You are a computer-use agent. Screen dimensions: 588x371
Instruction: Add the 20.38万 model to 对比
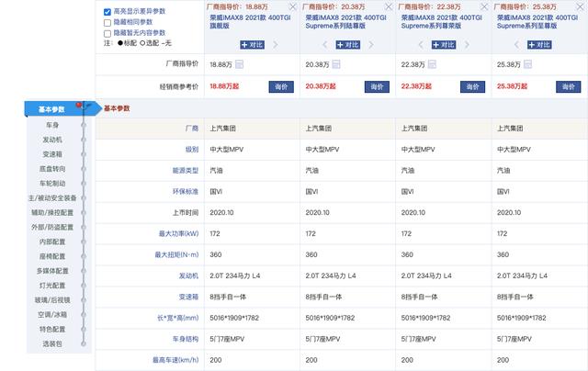(348, 45)
